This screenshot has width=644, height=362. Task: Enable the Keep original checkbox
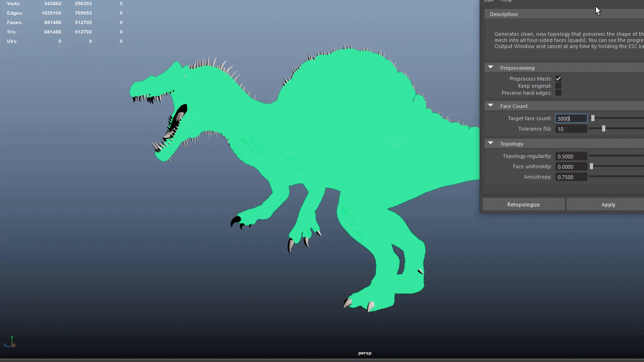coord(558,86)
